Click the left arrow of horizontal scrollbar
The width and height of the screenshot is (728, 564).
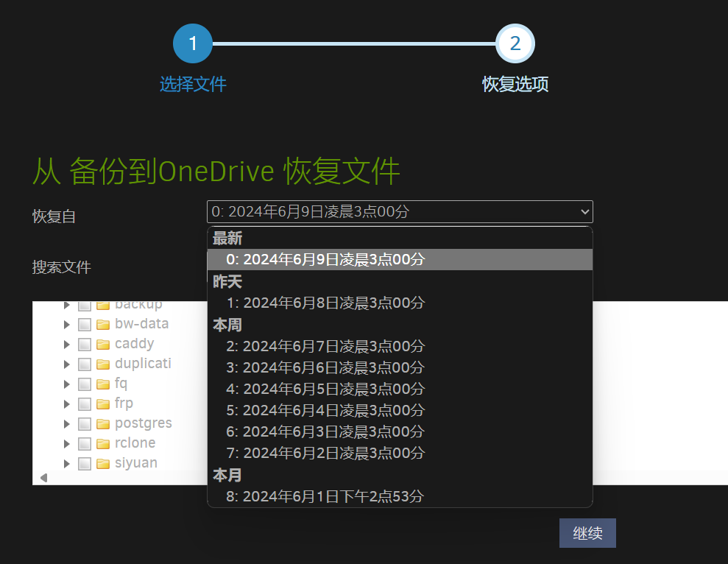[43, 478]
